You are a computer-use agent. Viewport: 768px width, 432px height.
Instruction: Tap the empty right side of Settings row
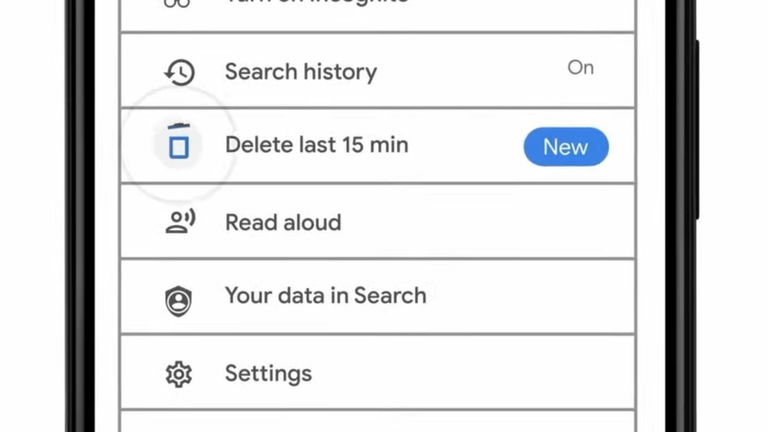coord(473,373)
